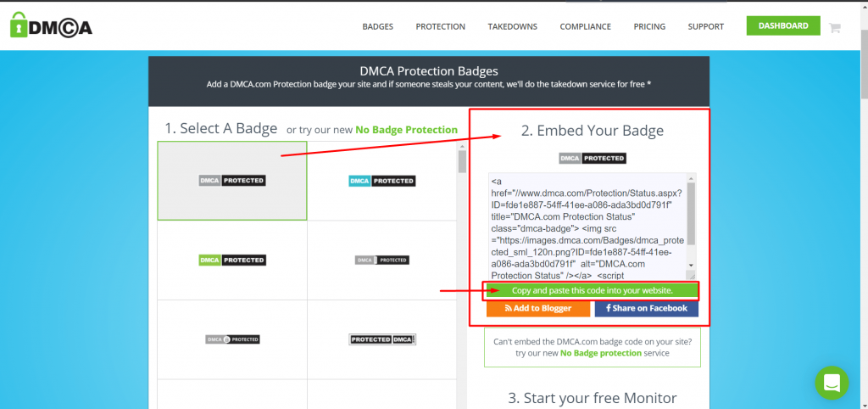Select the lock-icon DMCA Protected badge
The image size is (868, 409).
coord(232,339)
